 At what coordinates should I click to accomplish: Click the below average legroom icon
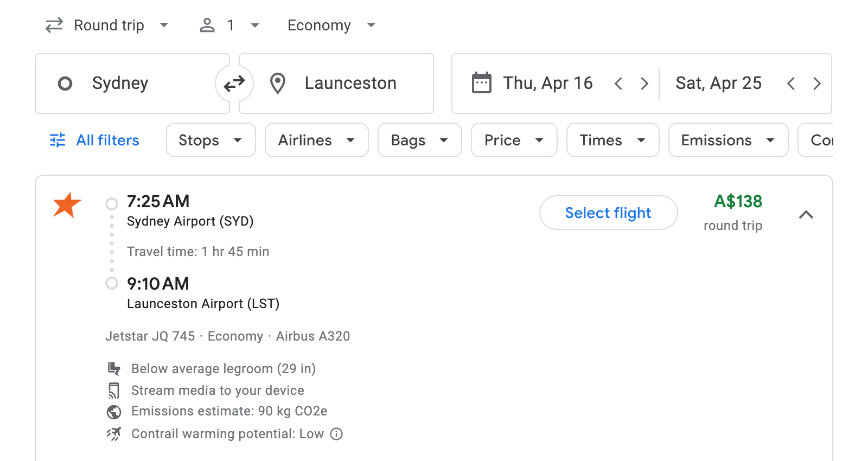(114, 368)
